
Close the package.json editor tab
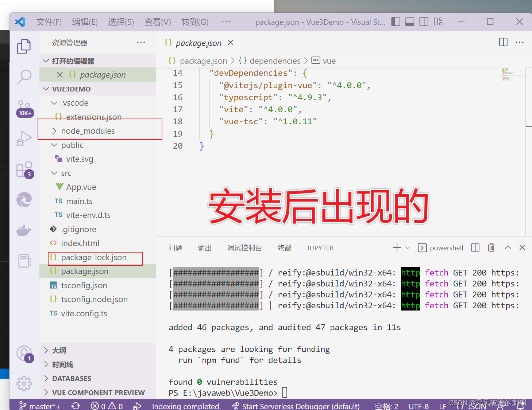click(x=231, y=43)
